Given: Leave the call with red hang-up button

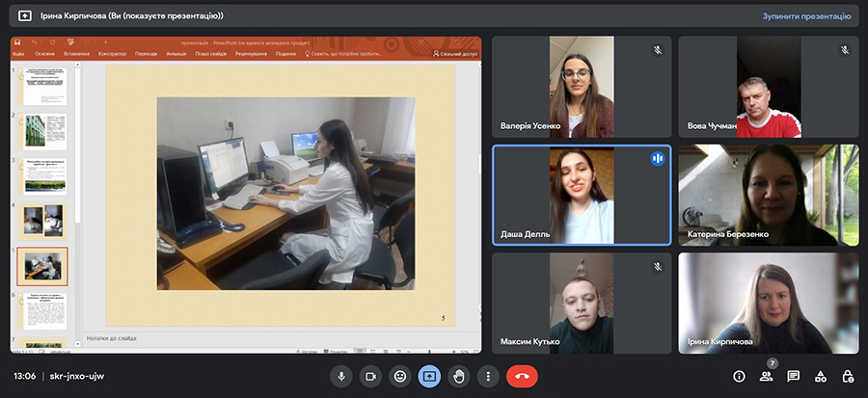Looking at the screenshot, I should point(522,377).
